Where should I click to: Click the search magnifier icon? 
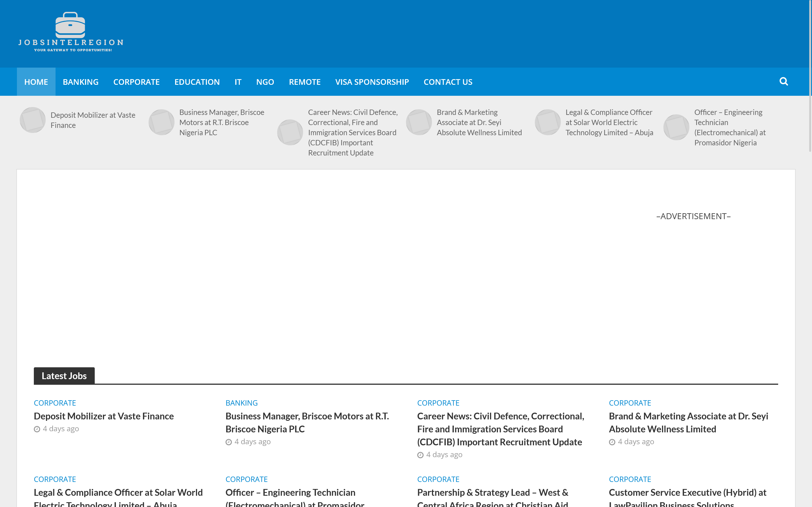784,81
